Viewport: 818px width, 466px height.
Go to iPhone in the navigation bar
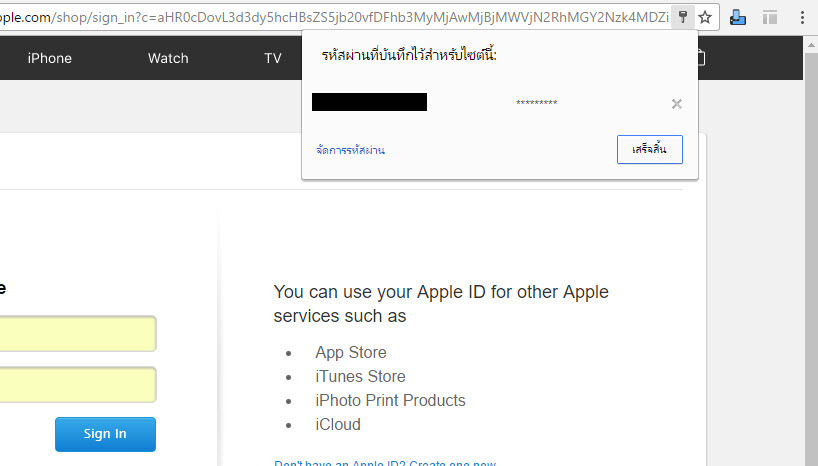(49, 58)
